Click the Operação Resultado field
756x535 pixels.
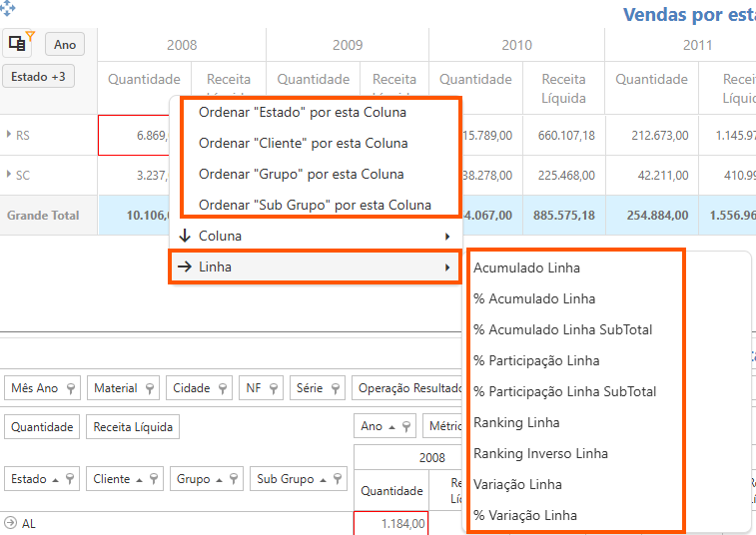pos(406,388)
